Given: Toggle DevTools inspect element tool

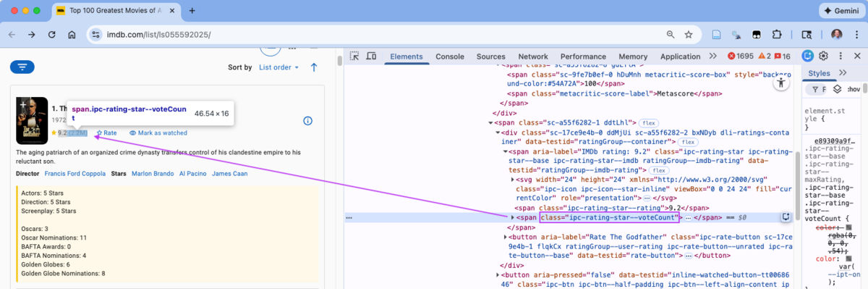Looking at the screenshot, I should click(x=354, y=56).
